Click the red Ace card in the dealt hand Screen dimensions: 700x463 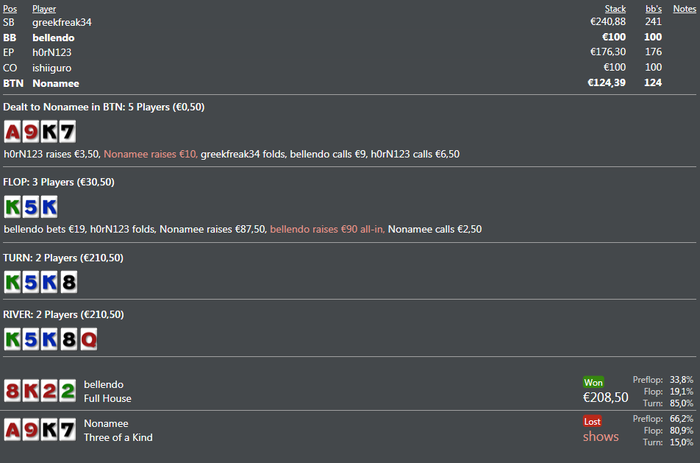13,131
